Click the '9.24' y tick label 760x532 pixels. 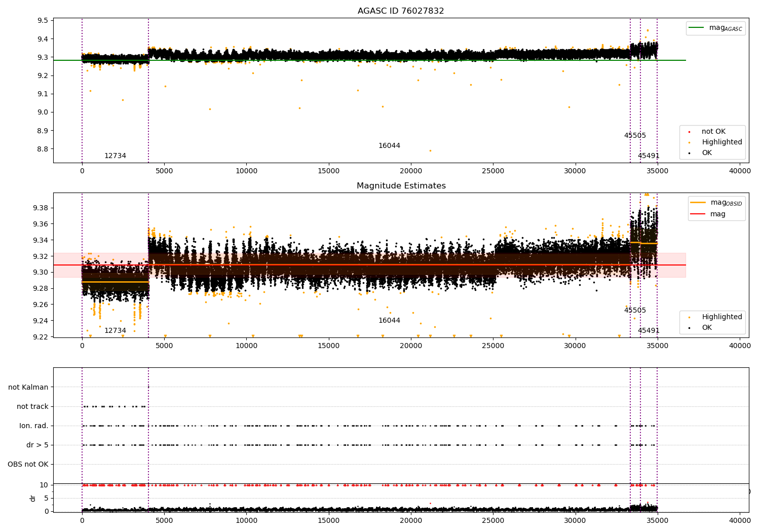pos(41,321)
